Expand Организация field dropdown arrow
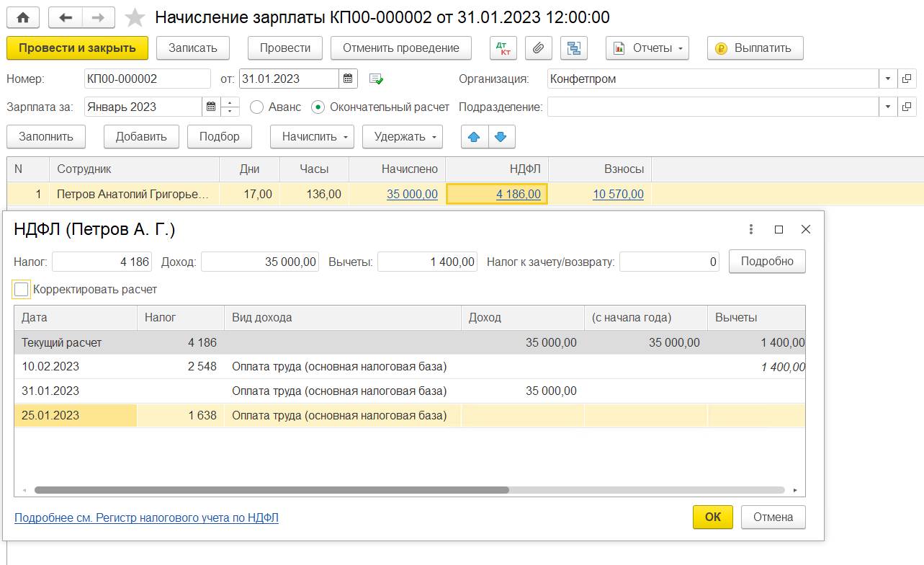The image size is (924, 565). [x=888, y=79]
